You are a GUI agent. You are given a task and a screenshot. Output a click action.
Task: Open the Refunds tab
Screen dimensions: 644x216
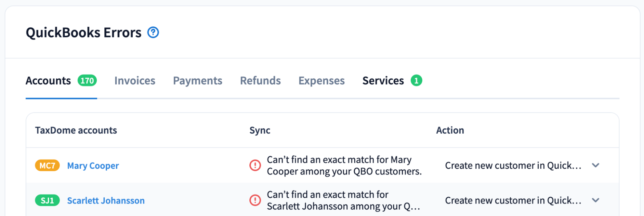click(260, 81)
